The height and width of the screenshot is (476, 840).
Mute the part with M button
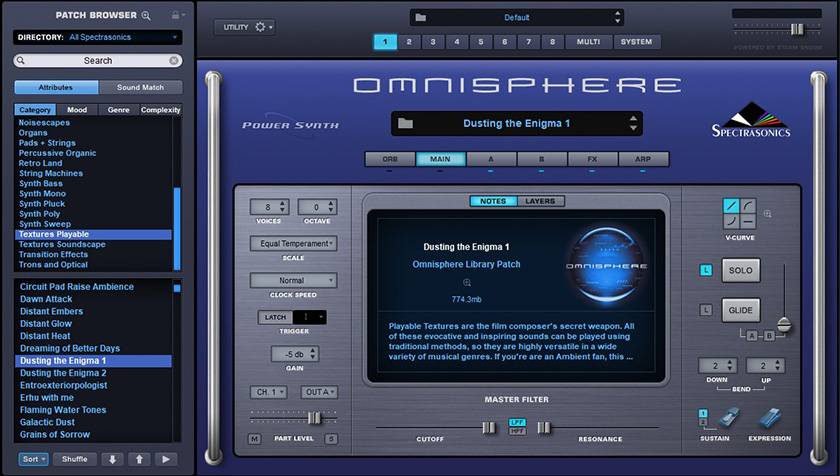click(x=254, y=439)
